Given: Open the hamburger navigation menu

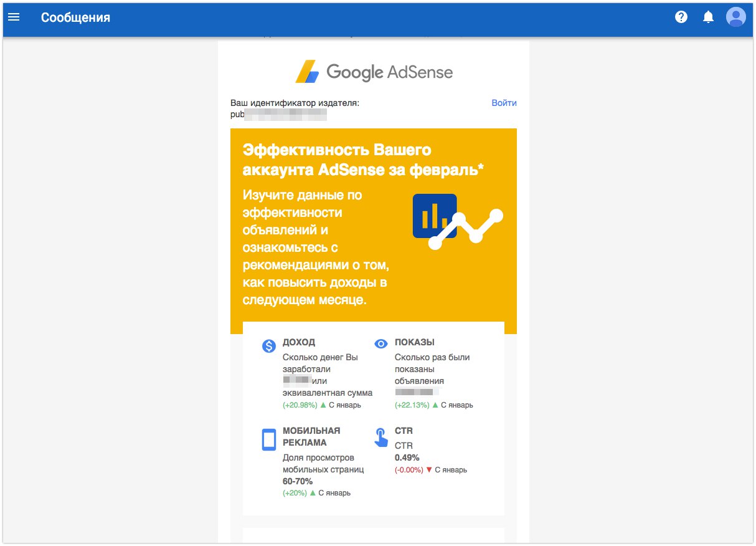Looking at the screenshot, I should (14, 17).
